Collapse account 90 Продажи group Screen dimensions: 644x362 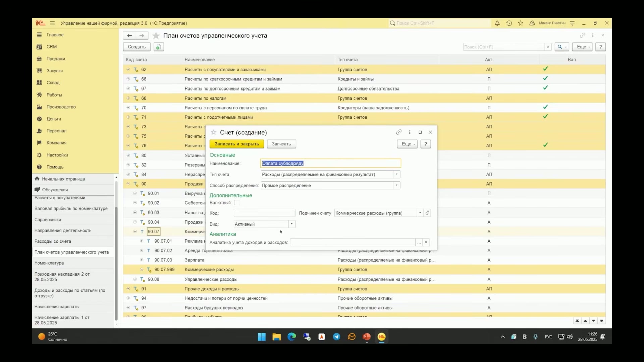[x=128, y=184]
